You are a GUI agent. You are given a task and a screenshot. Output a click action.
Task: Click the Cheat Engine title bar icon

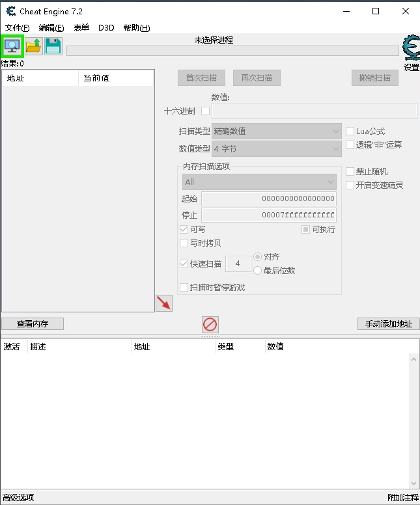point(11,11)
